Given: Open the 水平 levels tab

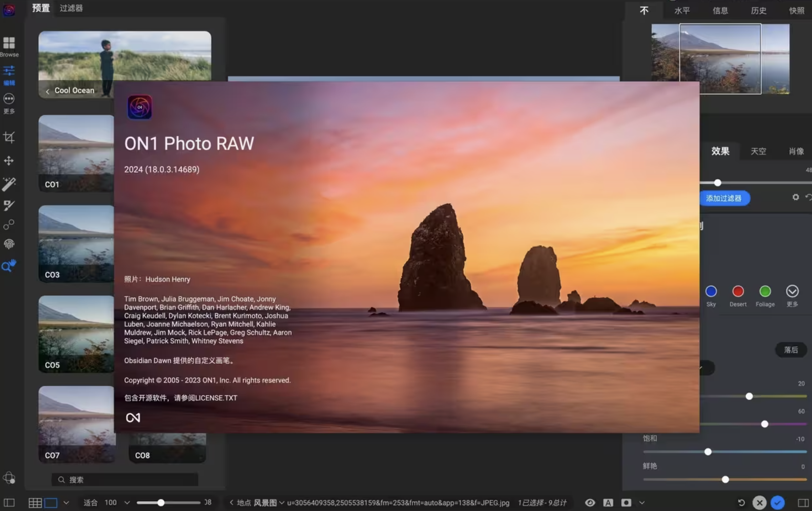Looking at the screenshot, I should (x=682, y=10).
